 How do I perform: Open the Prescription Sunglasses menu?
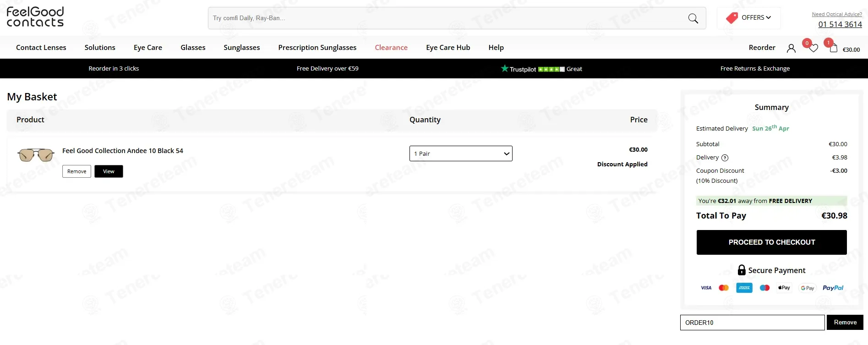click(317, 48)
